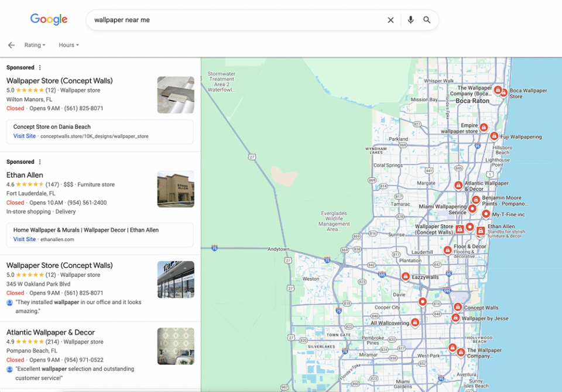Expand the Hours filter dropdown
Image resolution: width=562 pixels, height=392 pixels.
click(x=68, y=45)
